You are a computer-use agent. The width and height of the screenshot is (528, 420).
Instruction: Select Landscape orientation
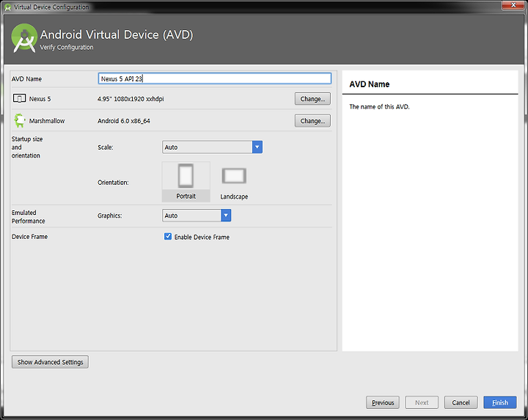(x=234, y=182)
